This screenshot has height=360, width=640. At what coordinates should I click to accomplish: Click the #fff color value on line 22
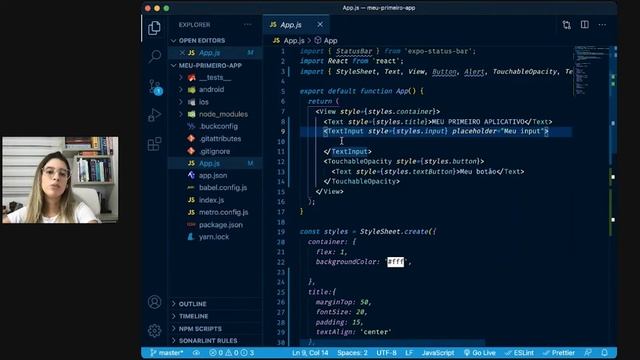396,262
